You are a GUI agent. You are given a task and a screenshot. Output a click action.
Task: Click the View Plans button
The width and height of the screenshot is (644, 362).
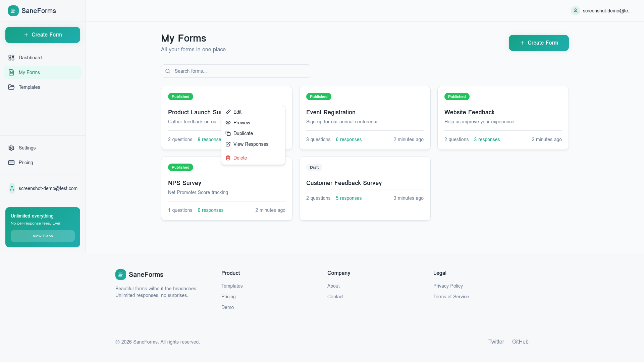point(43,236)
